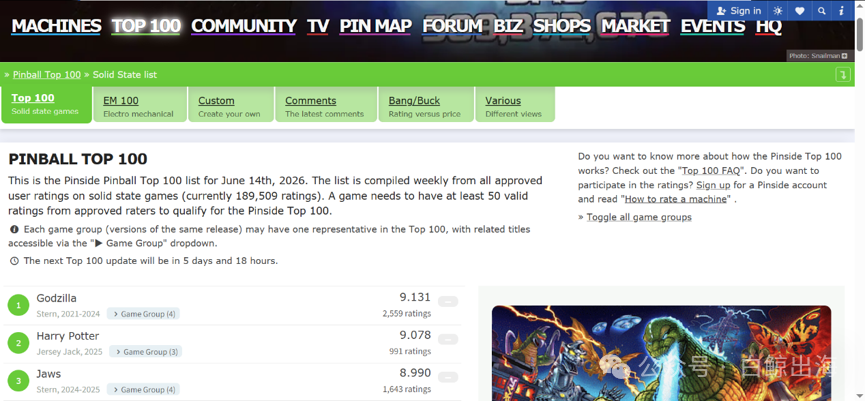Click the gray dash indicator on Harry Potter row
The height and width of the screenshot is (401, 865).
448,339
